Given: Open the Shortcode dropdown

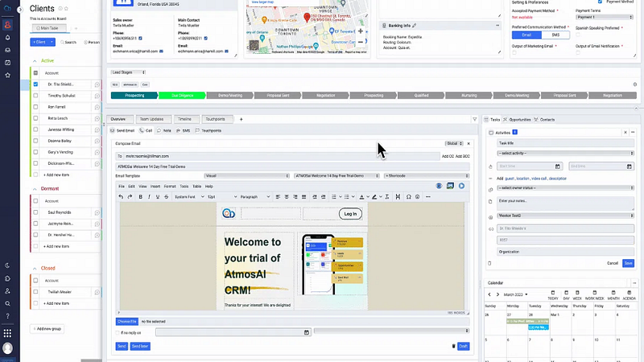Looking at the screenshot, I should [427, 175].
